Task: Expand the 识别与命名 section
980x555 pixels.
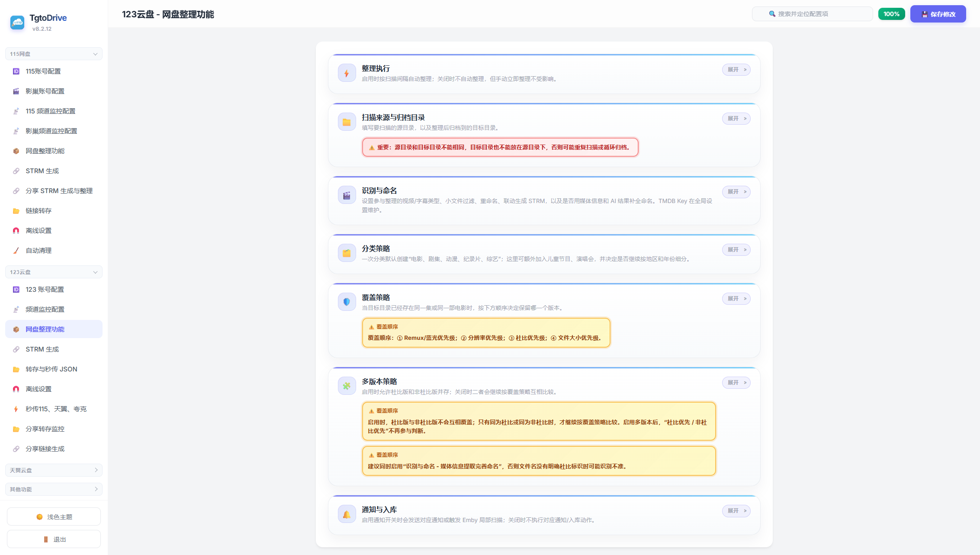Action: pos(736,192)
